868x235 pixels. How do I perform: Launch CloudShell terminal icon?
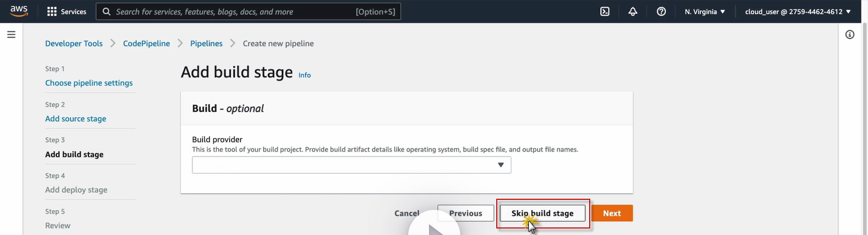[x=605, y=12]
